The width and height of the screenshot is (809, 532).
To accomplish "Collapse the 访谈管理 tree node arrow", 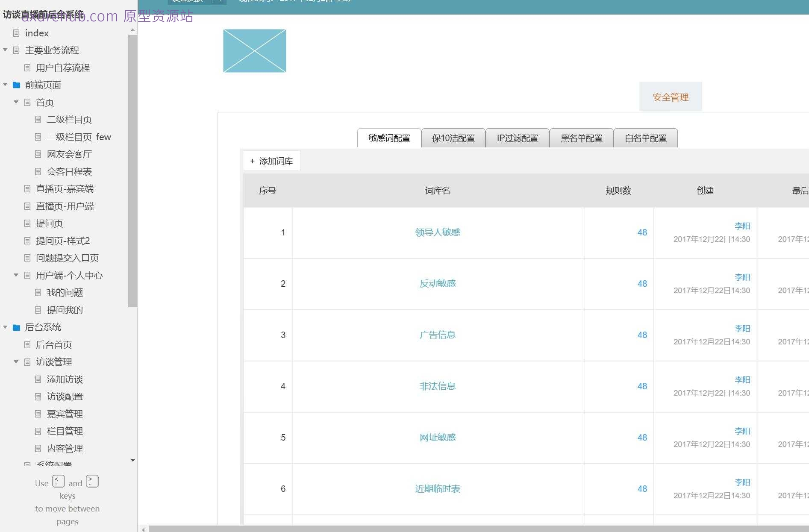I will click(x=16, y=362).
